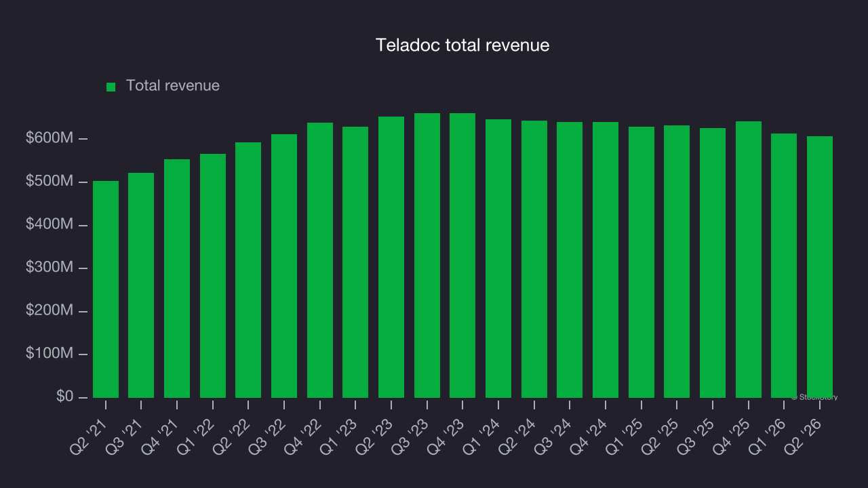Select the $600M y-axis label
Image resolution: width=868 pixels, height=488 pixels.
tap(50, 138)
